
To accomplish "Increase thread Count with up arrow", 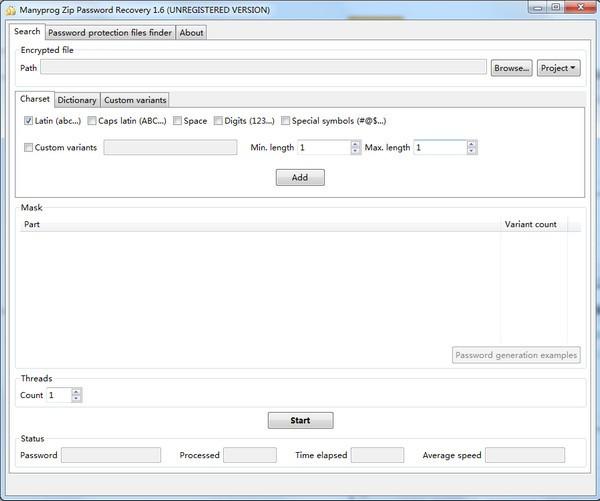I will [x=76, y=392].
